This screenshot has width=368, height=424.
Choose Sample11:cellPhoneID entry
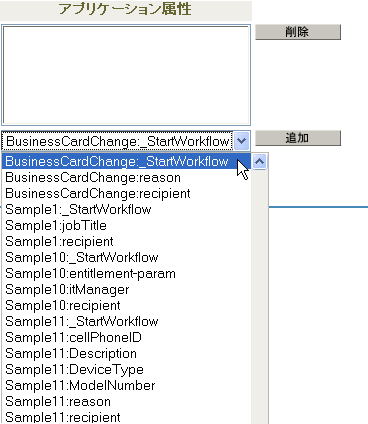(126, 337)
